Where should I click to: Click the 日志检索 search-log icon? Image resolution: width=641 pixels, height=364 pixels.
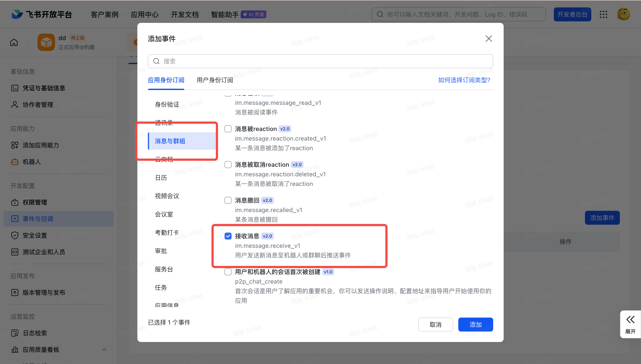(15, 333)
